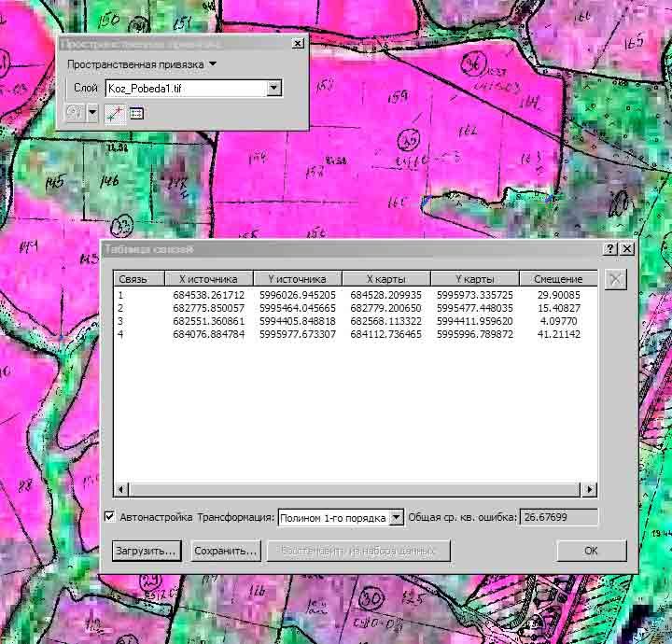Screen dimensions: 672x644
Task: Click the Сохранить... button
Action: click(226, 551)
